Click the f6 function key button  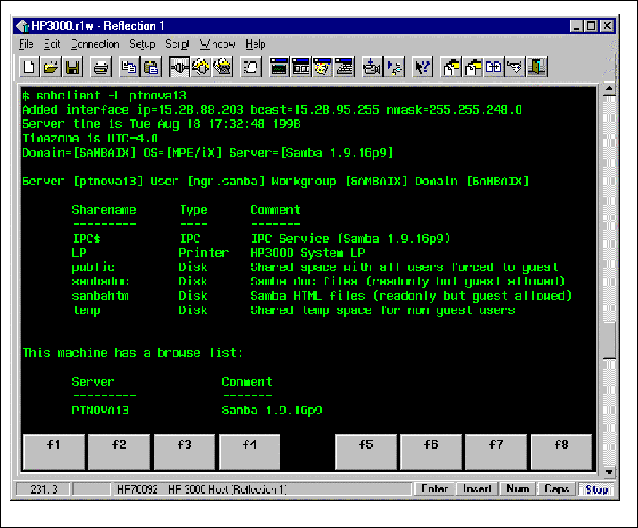point(431,452)
